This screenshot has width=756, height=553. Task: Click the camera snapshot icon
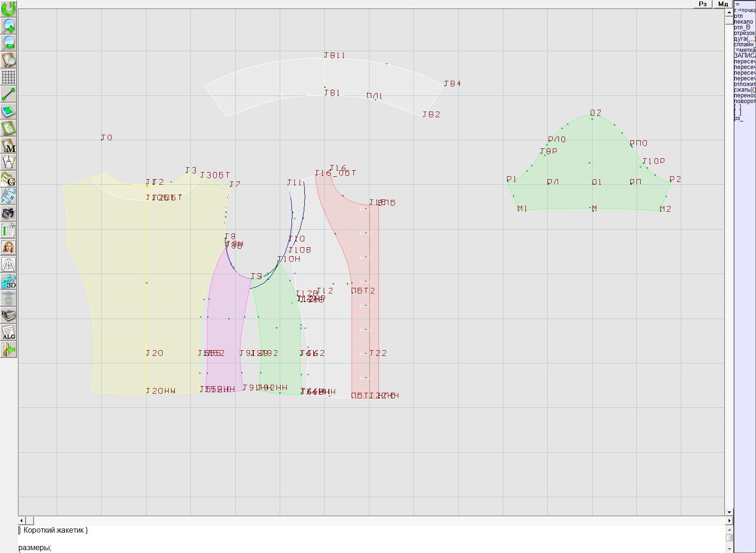pyautogui.click(x=9, y=213)
